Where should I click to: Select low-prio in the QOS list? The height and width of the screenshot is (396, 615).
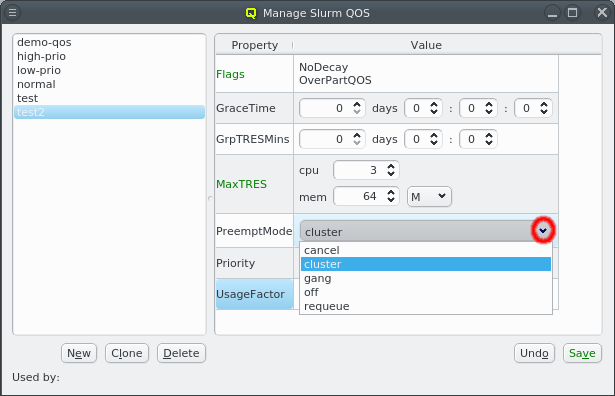109,70
